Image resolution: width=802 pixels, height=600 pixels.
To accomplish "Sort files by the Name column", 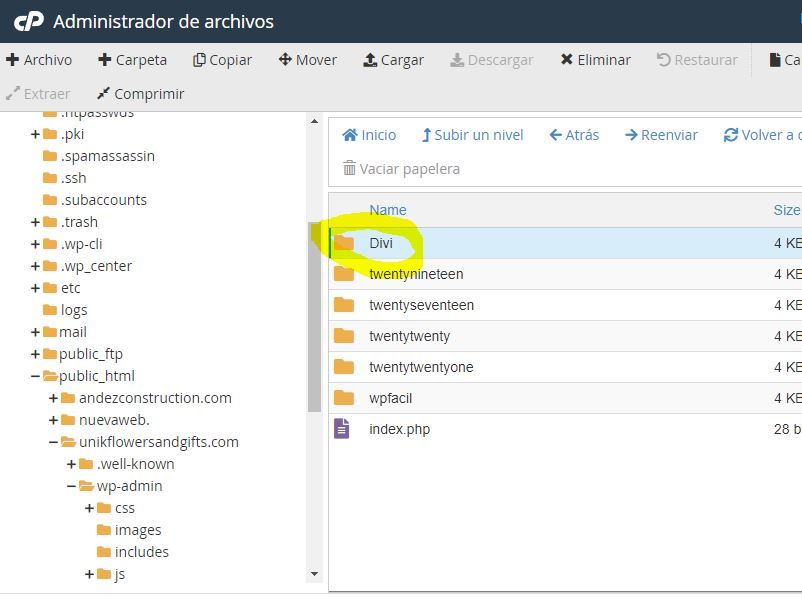I will pos(388,210).
